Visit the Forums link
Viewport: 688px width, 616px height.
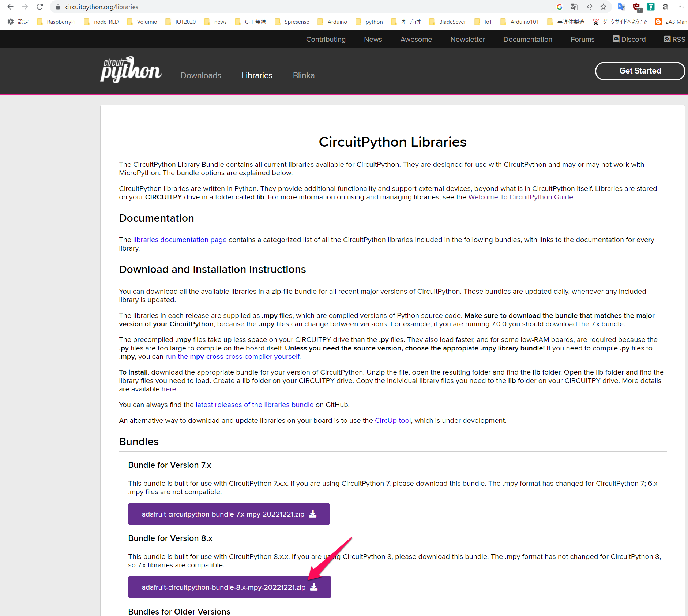(x=582, y=39)
